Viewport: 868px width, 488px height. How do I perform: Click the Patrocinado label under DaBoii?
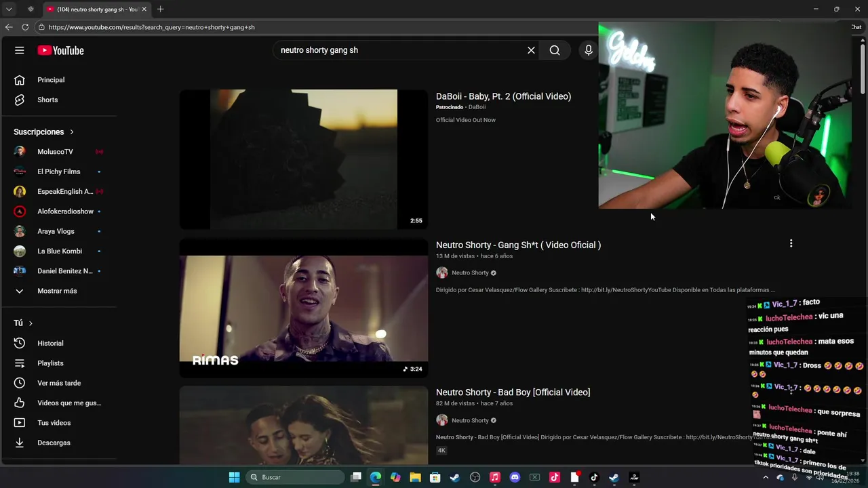(450, 107)
